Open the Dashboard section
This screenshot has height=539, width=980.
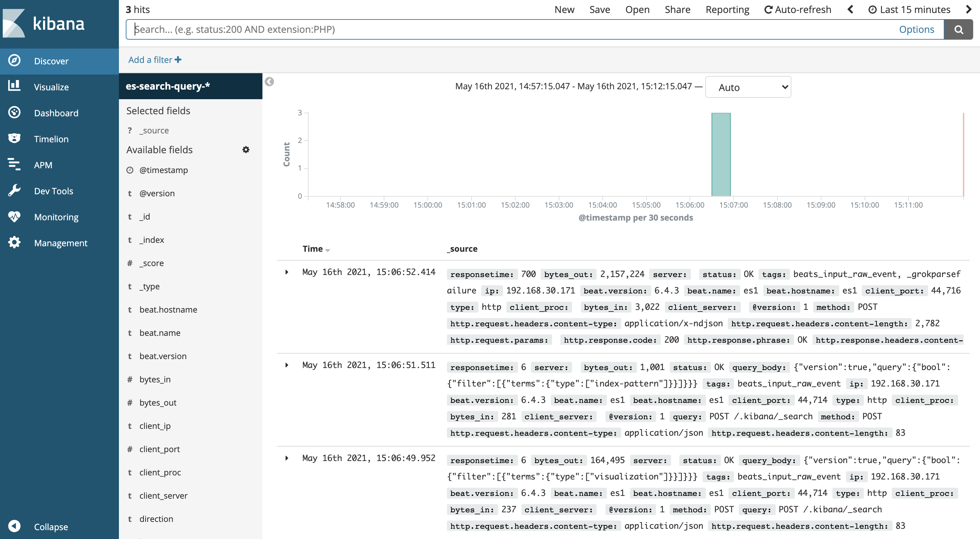pos(56,113)
